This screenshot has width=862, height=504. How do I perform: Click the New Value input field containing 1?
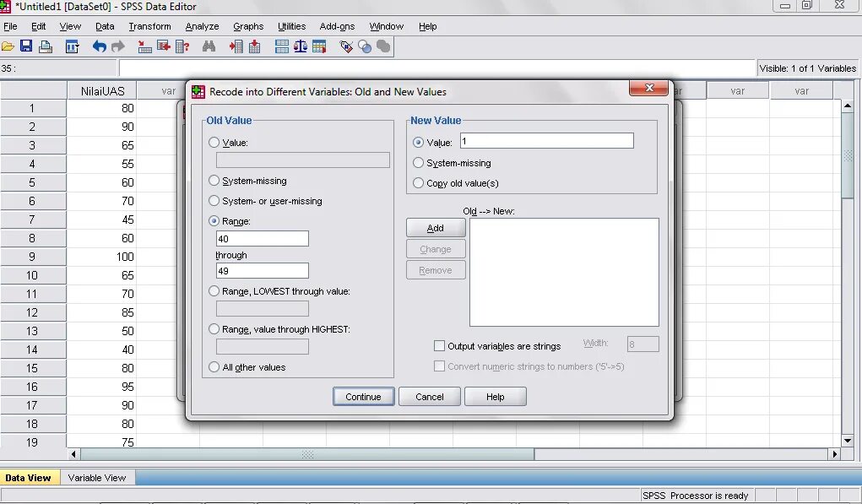pyautogui.click(x=547, y=141)
